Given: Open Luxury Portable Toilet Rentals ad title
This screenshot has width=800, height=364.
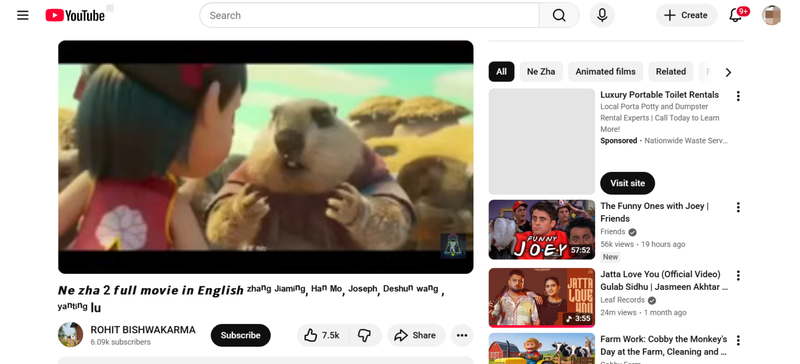Looking at the screenshot, I should click(659, 95).
